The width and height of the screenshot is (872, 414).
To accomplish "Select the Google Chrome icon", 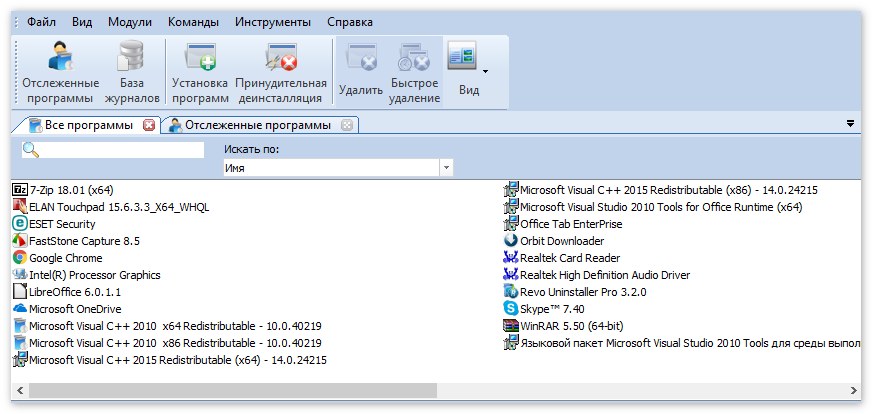I will 19,258.
